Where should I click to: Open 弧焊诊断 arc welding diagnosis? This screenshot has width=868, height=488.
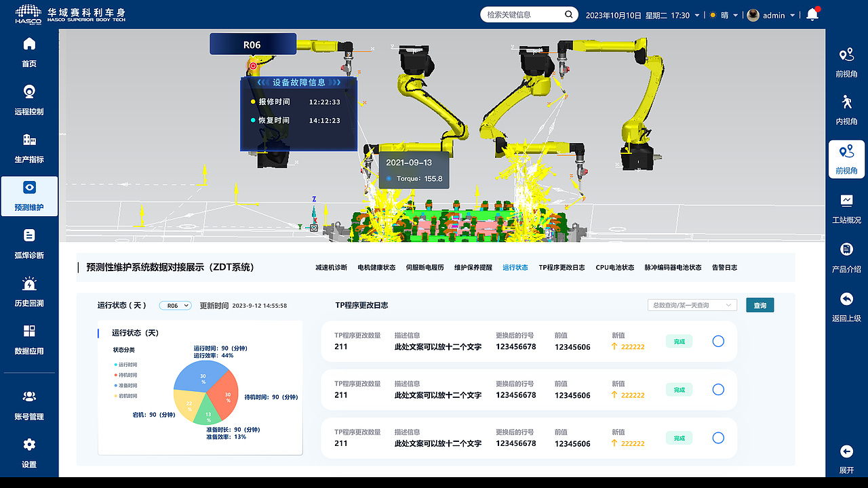click(29, 245)
